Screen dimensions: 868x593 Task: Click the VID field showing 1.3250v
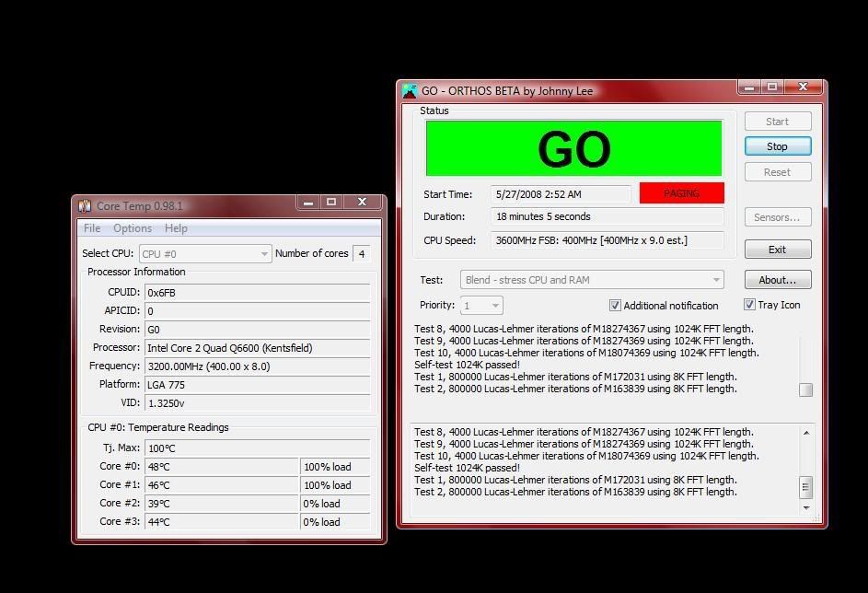coord(258,402)
